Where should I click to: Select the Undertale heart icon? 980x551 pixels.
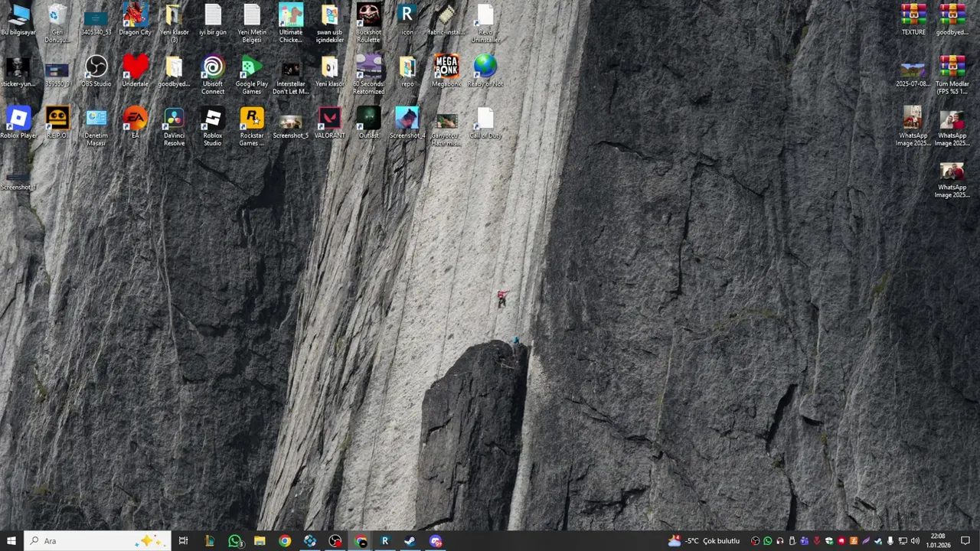point(135,71)
